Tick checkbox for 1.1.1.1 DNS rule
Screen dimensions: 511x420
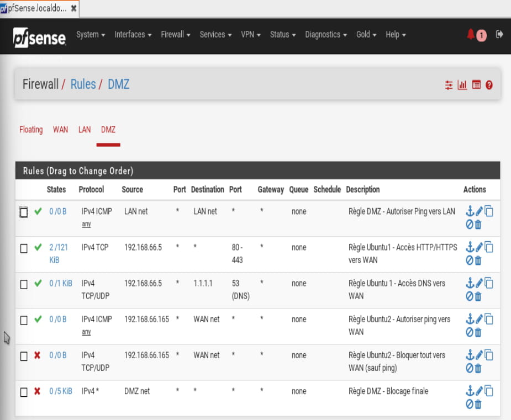click(x=24, y=284)
